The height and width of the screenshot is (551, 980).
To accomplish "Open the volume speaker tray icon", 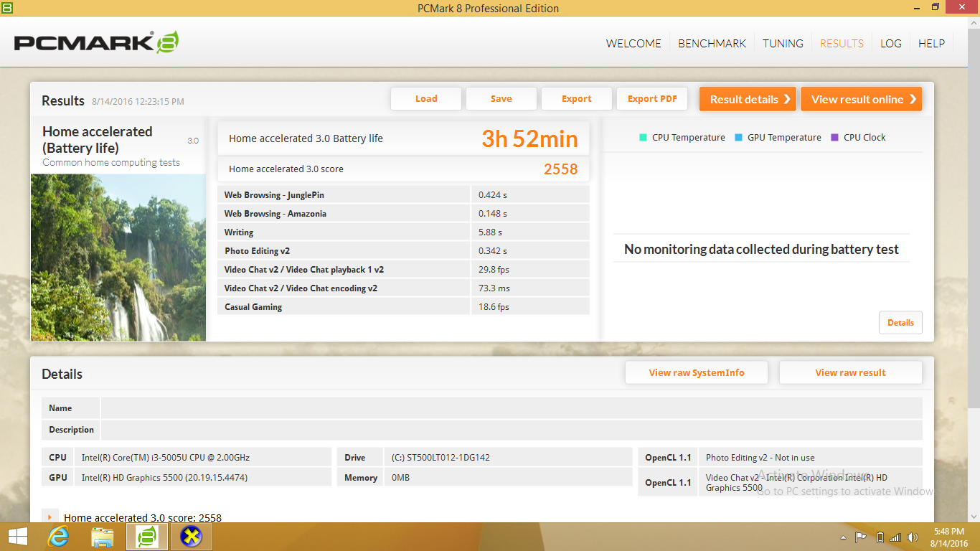I will coord(913,537).
